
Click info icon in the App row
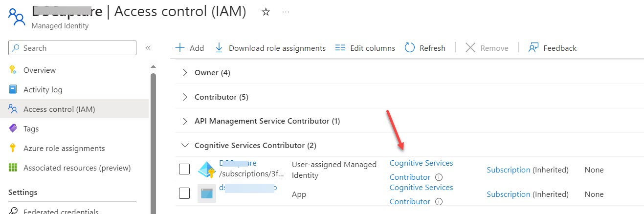[439, 201]
